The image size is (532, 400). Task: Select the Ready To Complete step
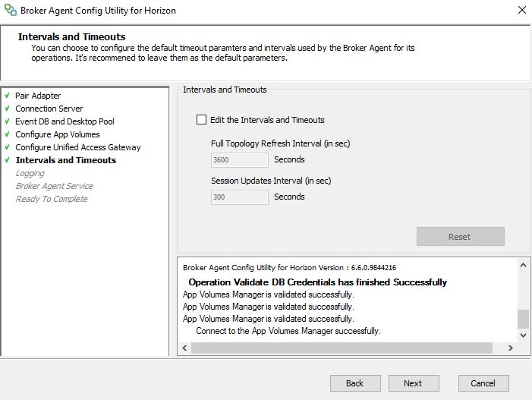tap(52, 199)
